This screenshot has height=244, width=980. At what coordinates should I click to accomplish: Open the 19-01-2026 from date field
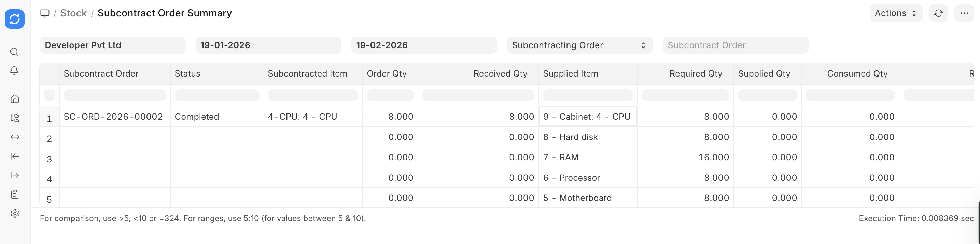[268, 45]
